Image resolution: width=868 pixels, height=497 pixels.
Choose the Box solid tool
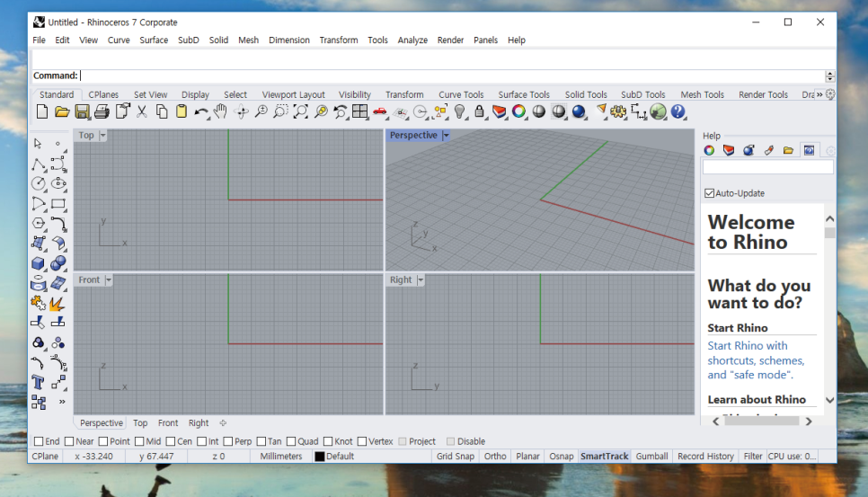point(39,263)
